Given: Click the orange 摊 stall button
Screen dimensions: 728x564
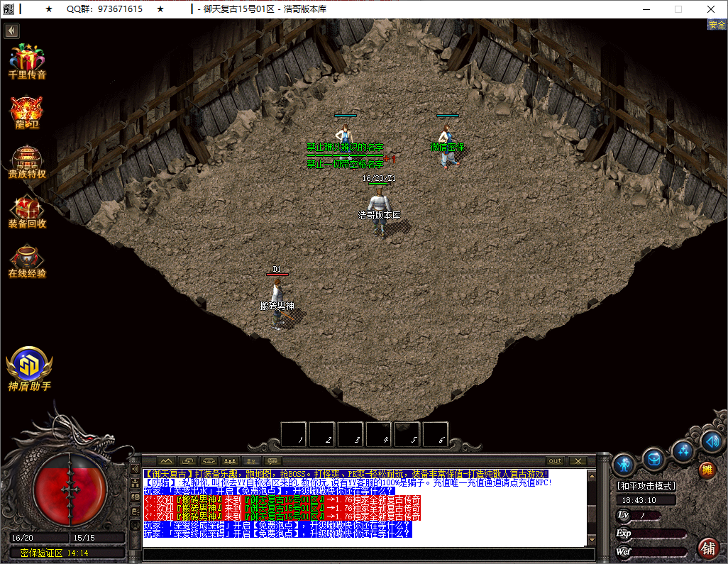Looking at the screenshot, I should click(707, 470).
